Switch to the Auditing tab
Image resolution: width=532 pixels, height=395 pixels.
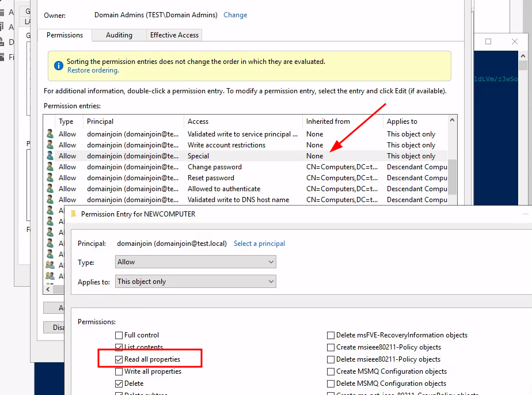[119, 35]
